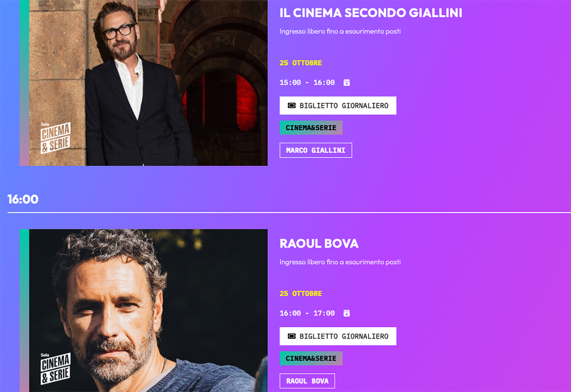The width and height of the screenshot is (571, 392).
Task: Click Sala Cinema & Serie logo on Bova photo
Action: (55, 369)
